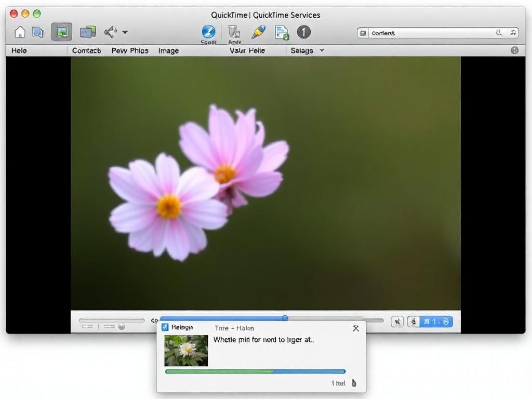Open the Image menu item
This screenshot has height=399, width=532.
(x=168, y=50)
